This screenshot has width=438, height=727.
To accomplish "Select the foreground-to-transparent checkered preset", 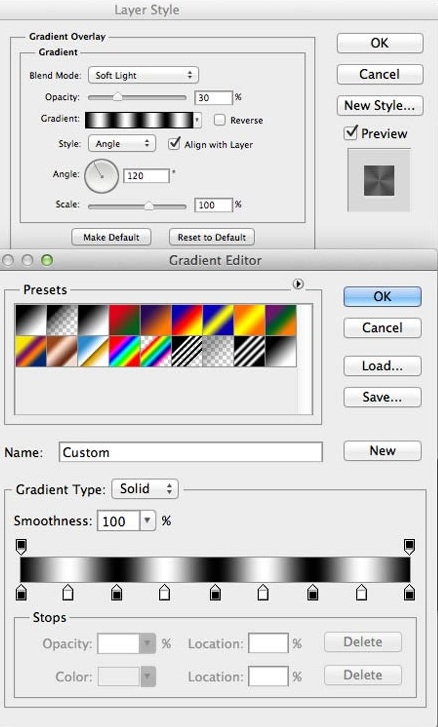I will [x=62, y=320].
